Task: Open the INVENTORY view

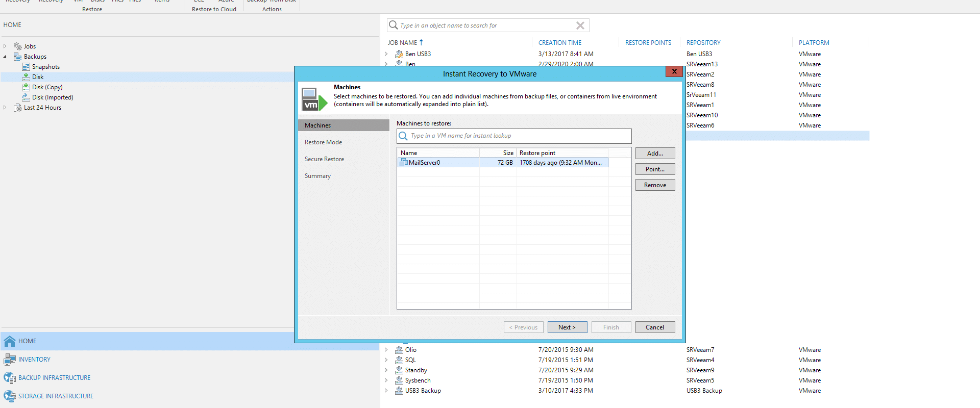Action: pos(34,360)
